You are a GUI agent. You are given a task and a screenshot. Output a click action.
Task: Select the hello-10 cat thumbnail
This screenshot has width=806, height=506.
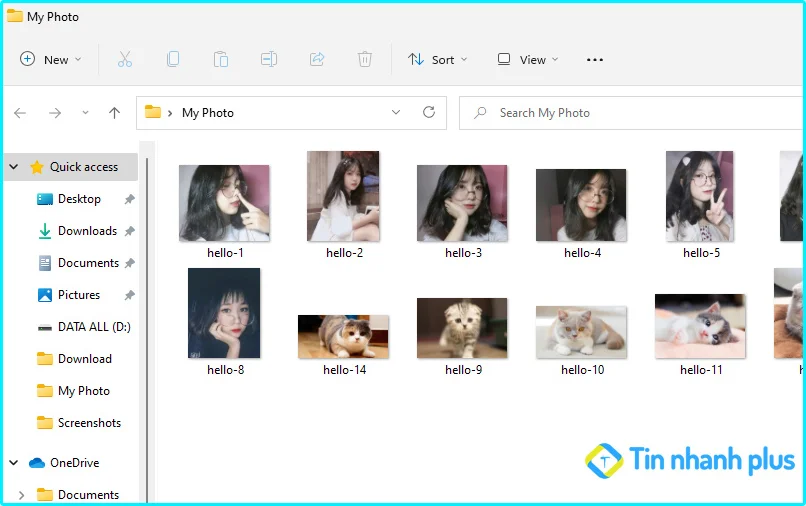pyautogui.click(x=581, y=332)
